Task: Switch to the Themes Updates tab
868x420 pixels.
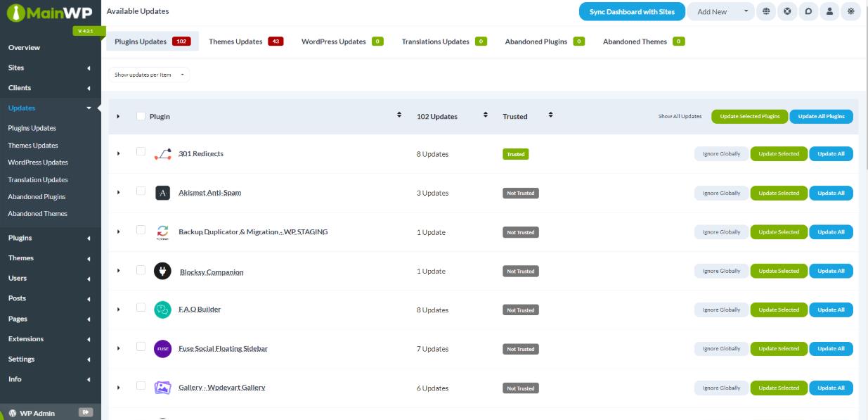Action: (245, 42)
